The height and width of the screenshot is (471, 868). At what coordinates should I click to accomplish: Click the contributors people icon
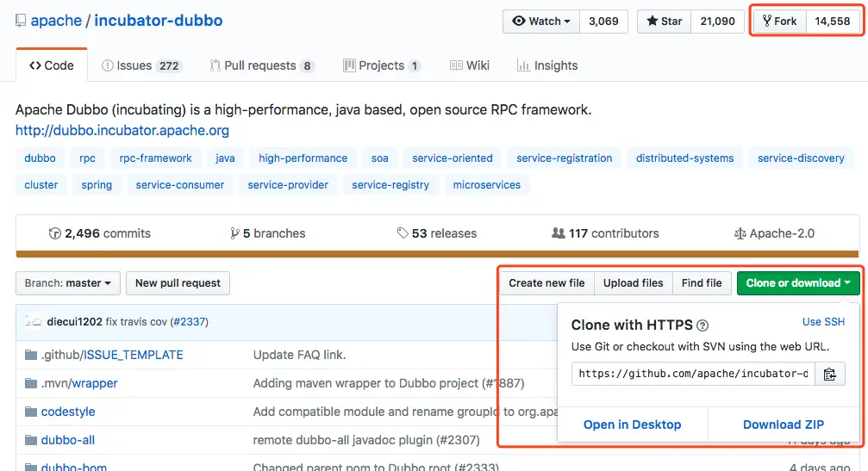point(559,233)
